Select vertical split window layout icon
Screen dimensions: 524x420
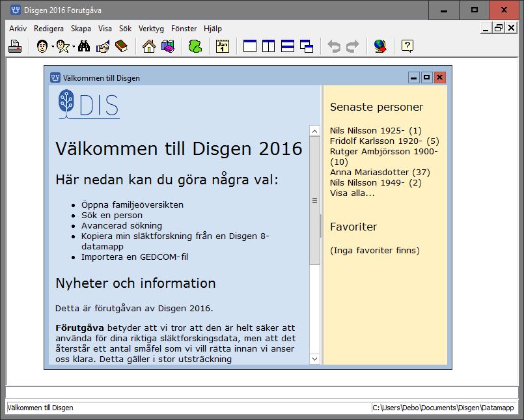[x=268, y=46]
